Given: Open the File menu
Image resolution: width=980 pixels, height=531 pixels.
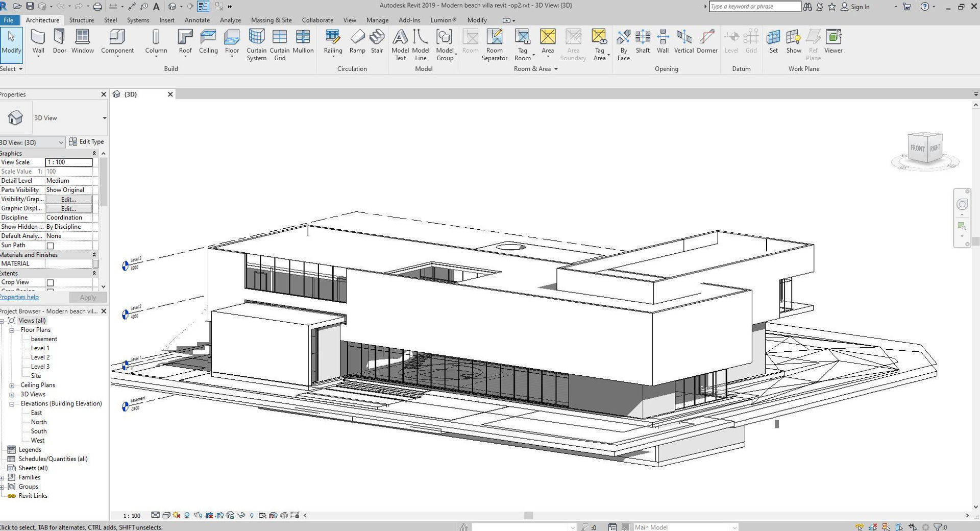Looking at the screenshot, I should pyautogui.click(x=9, y=20).
